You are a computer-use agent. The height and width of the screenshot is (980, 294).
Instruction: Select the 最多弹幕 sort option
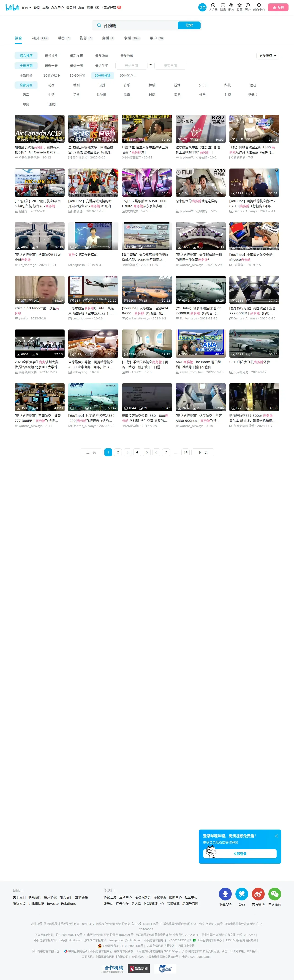[x=101, y=56]
